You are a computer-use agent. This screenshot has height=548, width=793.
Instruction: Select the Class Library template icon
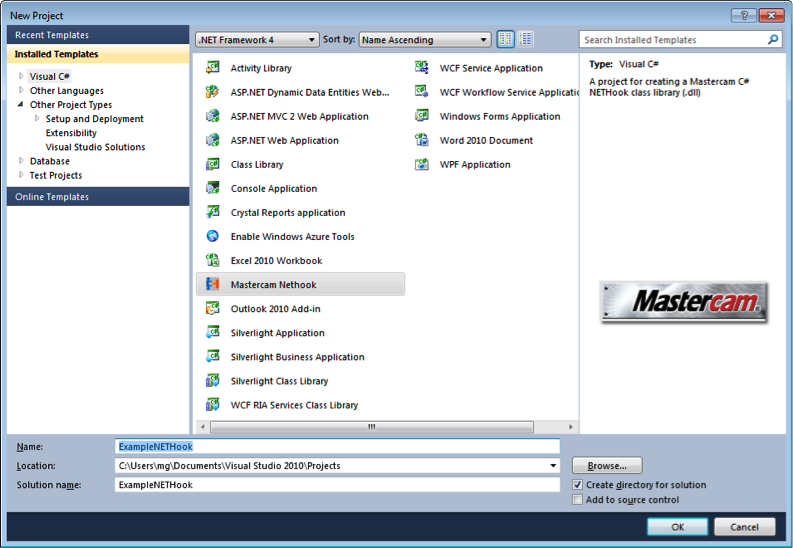click(212, 164)
